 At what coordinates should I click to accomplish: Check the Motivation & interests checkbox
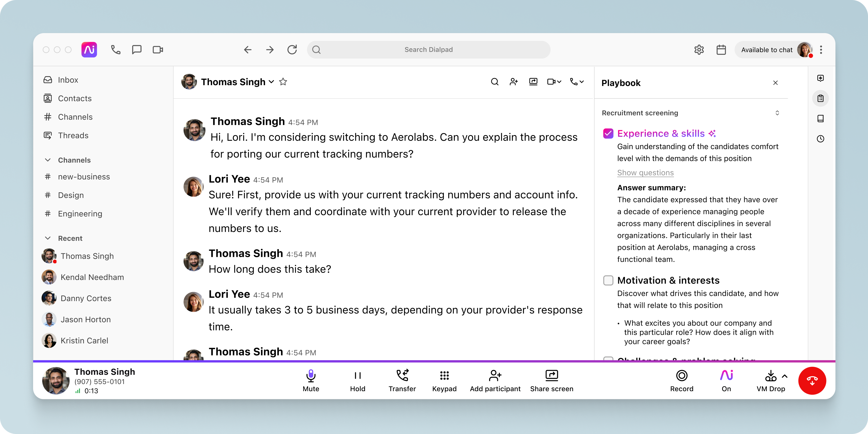click(x=608, y=280)
